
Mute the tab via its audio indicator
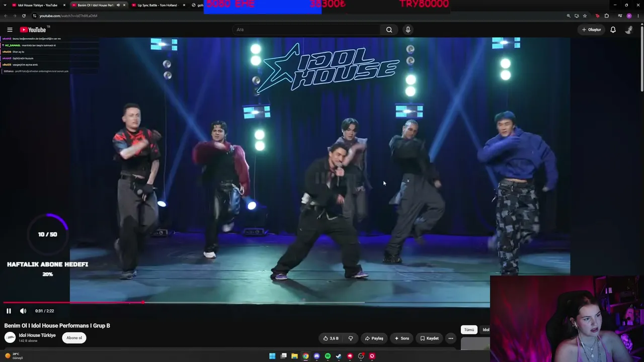pyautogui.click(x=118, y=5)
